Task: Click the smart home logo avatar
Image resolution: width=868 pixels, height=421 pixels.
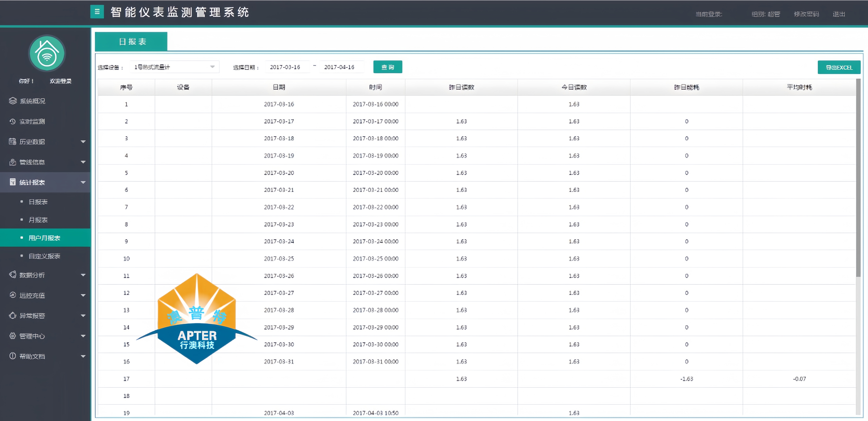Action: point(47,53)
